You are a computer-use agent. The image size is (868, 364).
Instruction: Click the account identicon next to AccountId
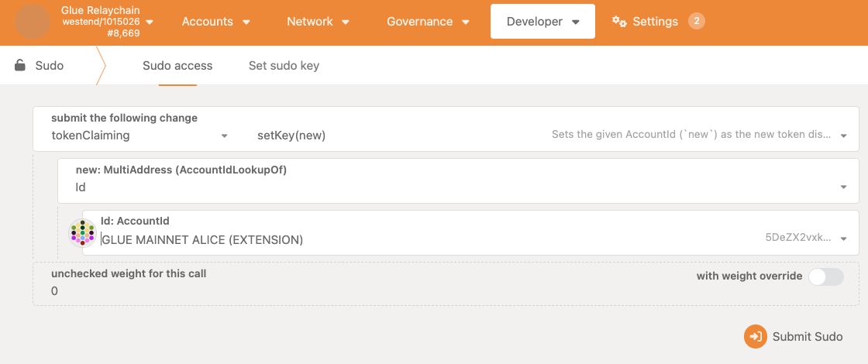[82, 233]
